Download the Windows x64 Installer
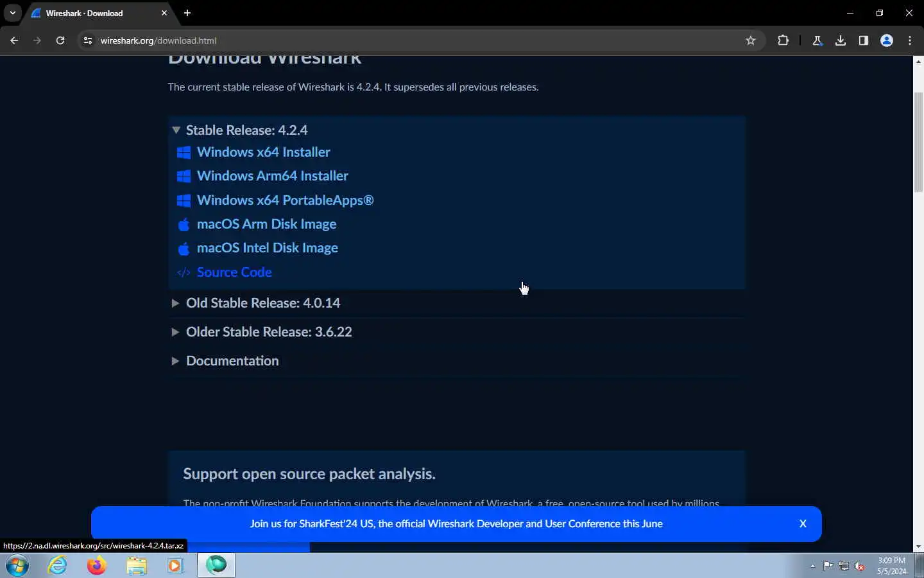 tap(264, 152)
